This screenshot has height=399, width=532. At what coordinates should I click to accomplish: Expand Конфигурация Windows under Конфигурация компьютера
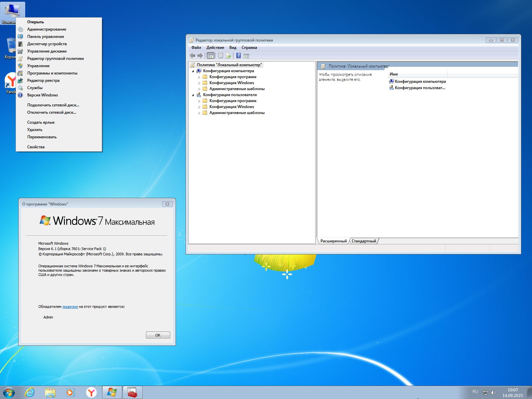point(199,83)
